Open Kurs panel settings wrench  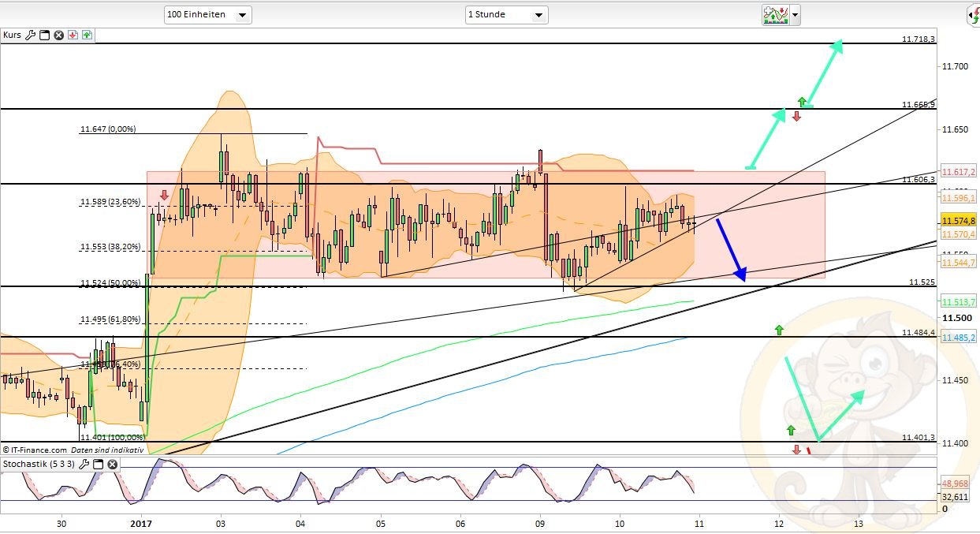pos(31,35)
